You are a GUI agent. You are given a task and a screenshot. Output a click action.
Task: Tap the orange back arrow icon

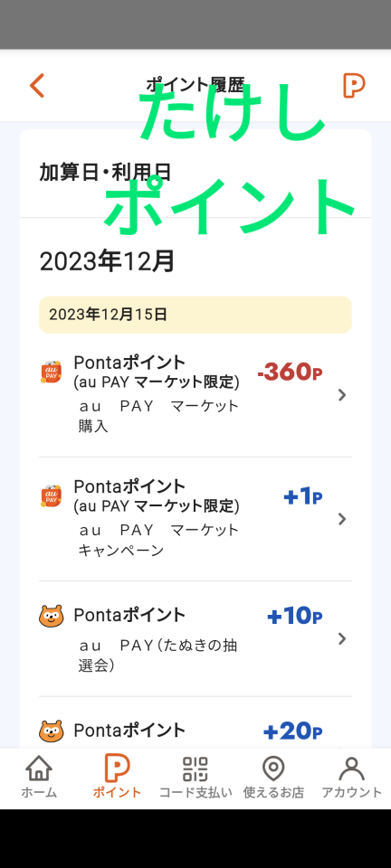point(37,86)
